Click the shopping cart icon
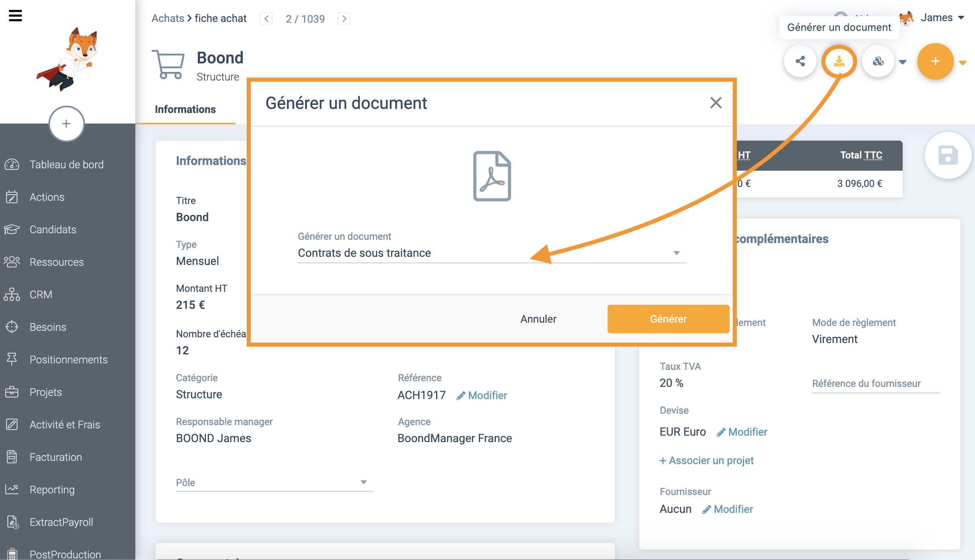This screenshot has width=975, height=560. pos(168,64)
